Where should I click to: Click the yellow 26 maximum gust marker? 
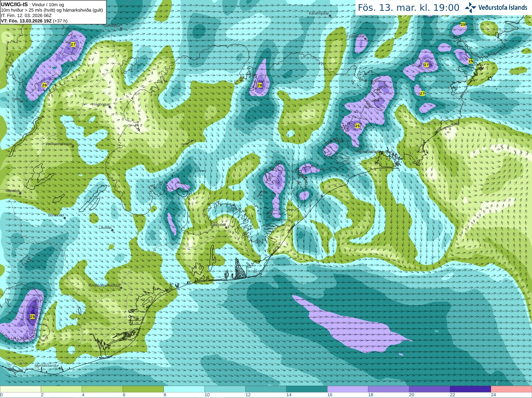pos(44,85)
